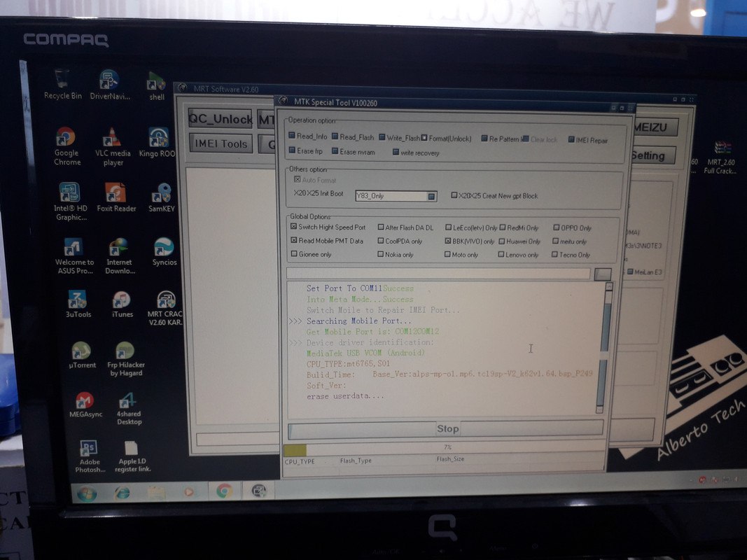Click the Windows Start button
This screenshot has width=747, height=560.
(x=87, y=493)
